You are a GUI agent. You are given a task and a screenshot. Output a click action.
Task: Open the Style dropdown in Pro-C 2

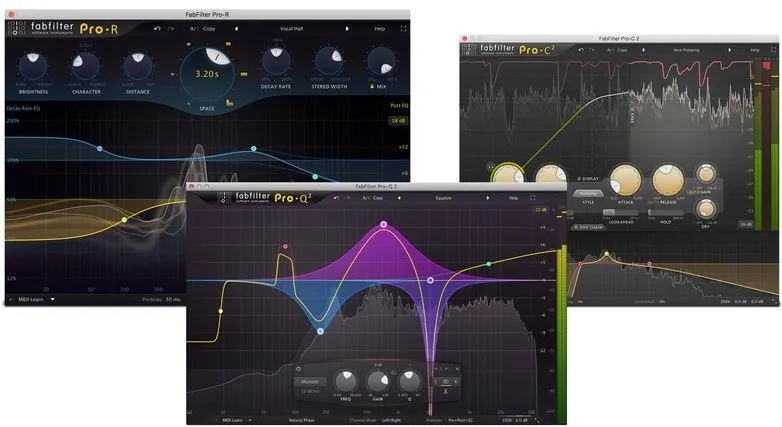[x=588, y=194]
